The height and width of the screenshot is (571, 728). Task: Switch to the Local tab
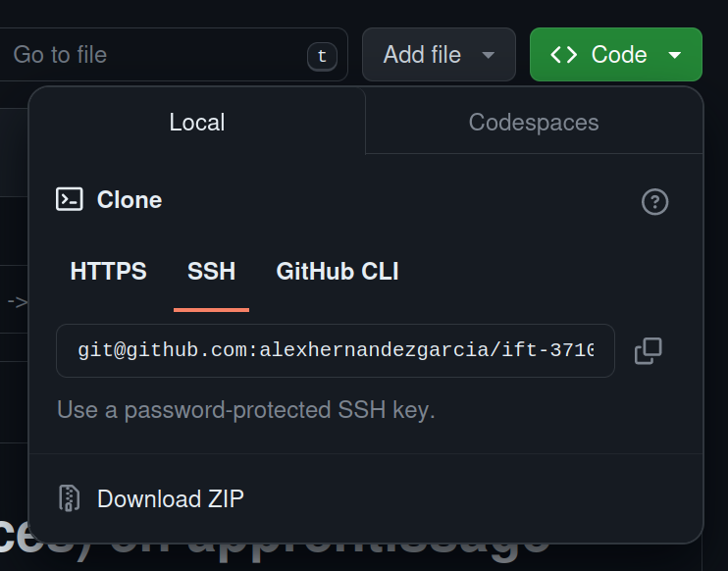[197, 122]
